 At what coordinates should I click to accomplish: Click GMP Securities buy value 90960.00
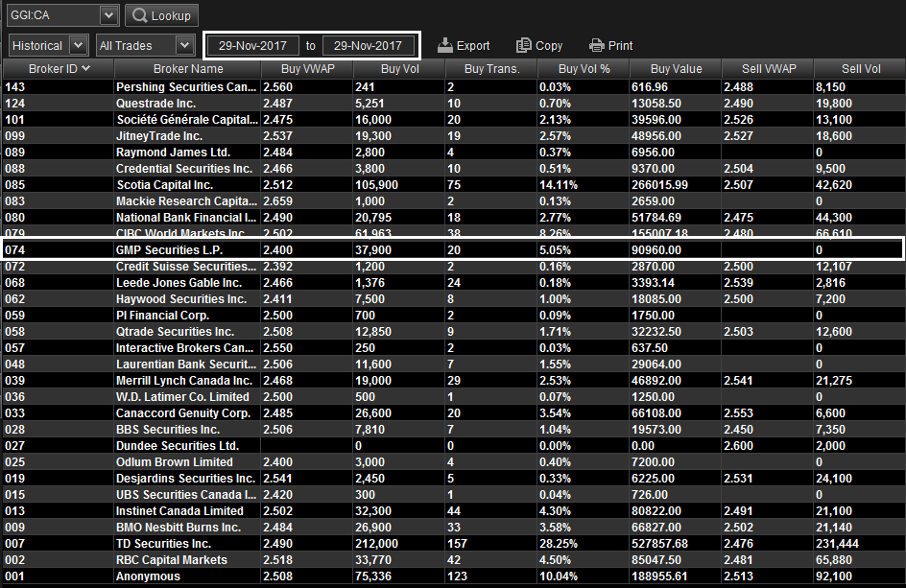pyautogui.click(x=656, y=250)
